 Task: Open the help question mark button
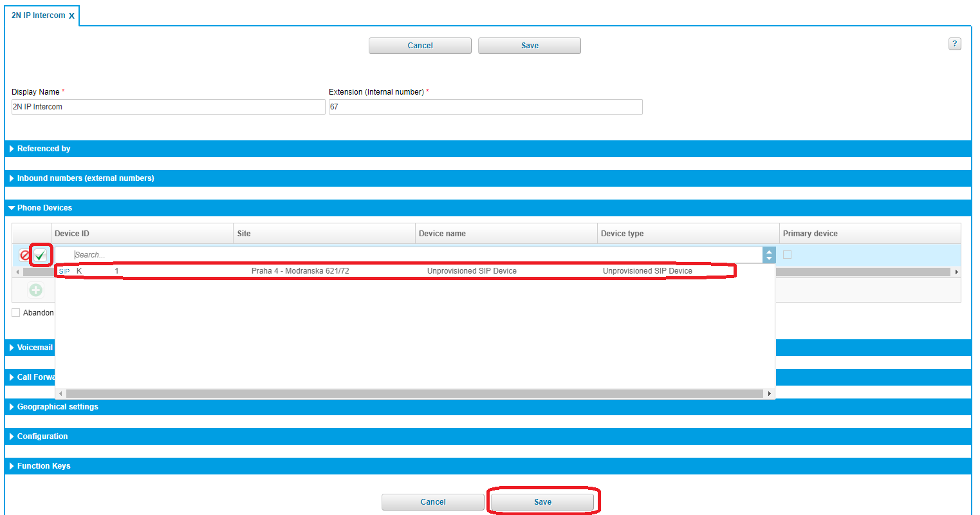click(x=954, y=44)
